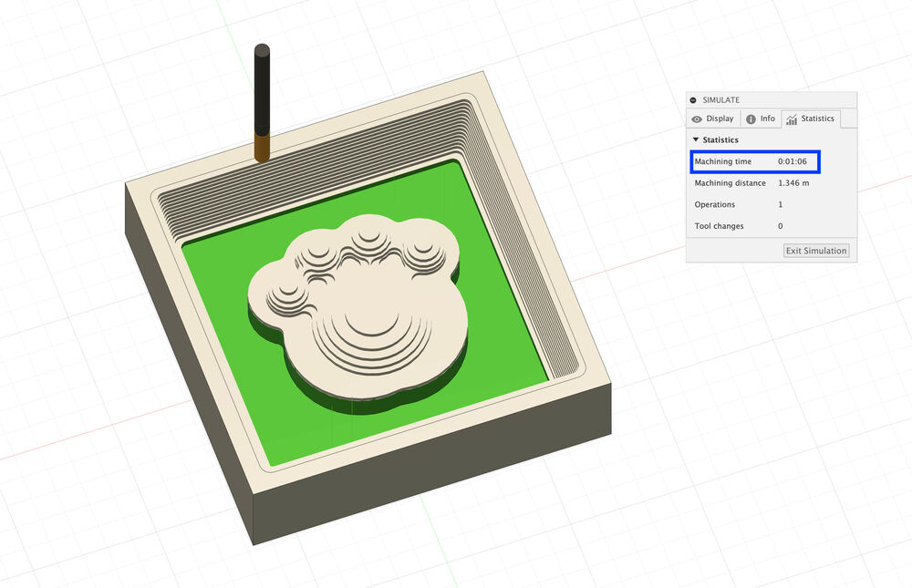Click the Machining distance label
The height and width of the screenshot is (588, 912).
(x=730, y=183)
